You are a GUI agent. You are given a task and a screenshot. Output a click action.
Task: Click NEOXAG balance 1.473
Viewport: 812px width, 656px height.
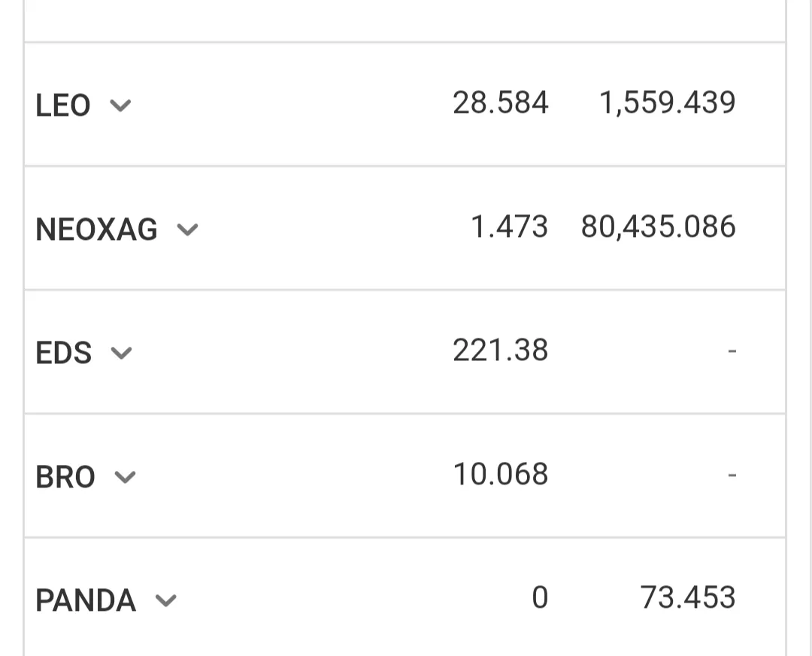tap(510, 227)
